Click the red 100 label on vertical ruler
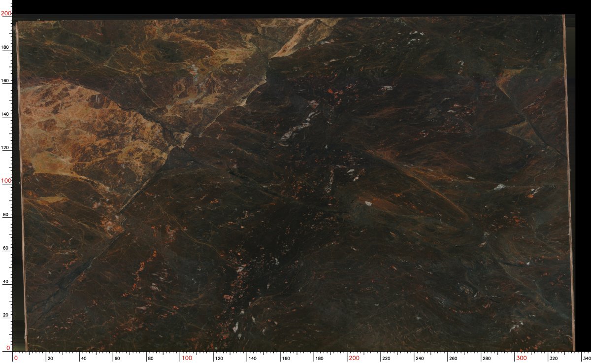This screenshot has height=364, width=591. point(6,181)
